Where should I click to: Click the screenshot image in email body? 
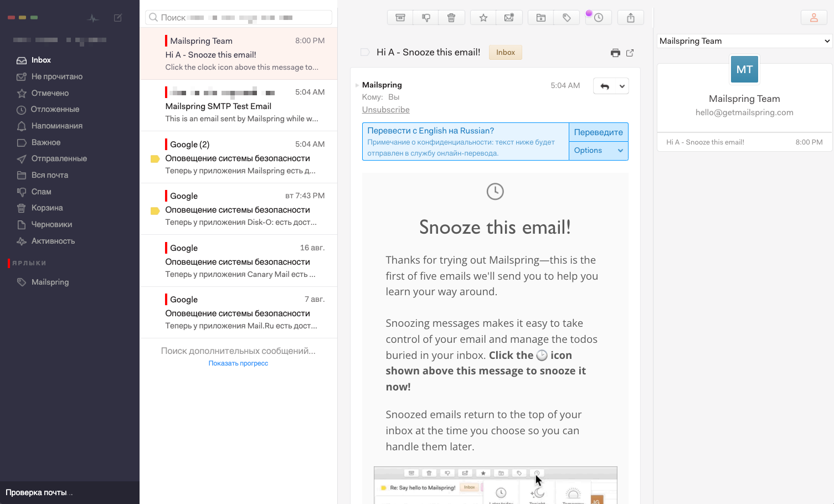coord(495,485)
